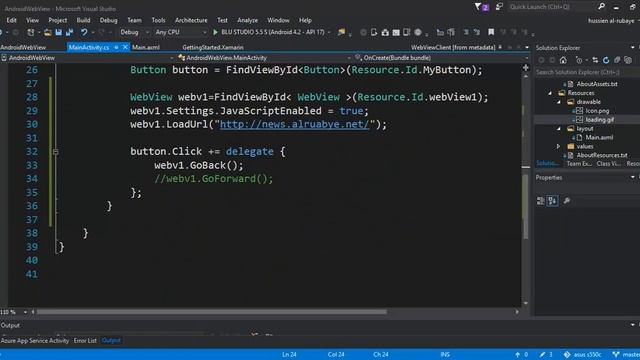The image size is (640, 360).
Task: Click the feedback icon beside Quick Launch
Action: coord(499,7)
